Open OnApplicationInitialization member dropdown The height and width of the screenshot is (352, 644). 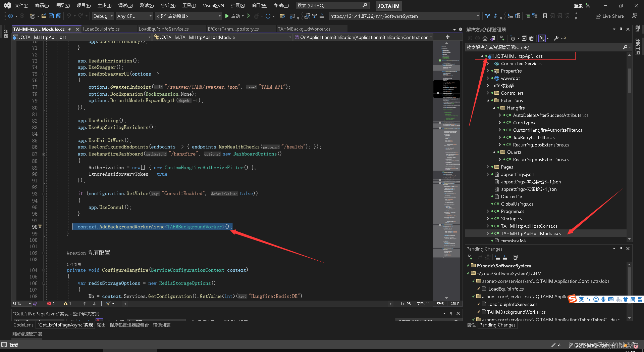pos(364,37)
